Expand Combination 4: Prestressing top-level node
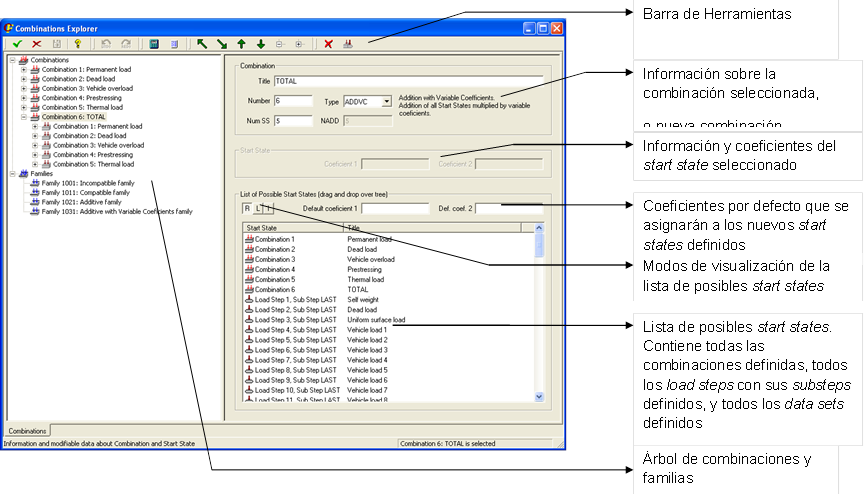Viewport: 864px width, 495px height. pyautogui.click(x=24, y=98)
